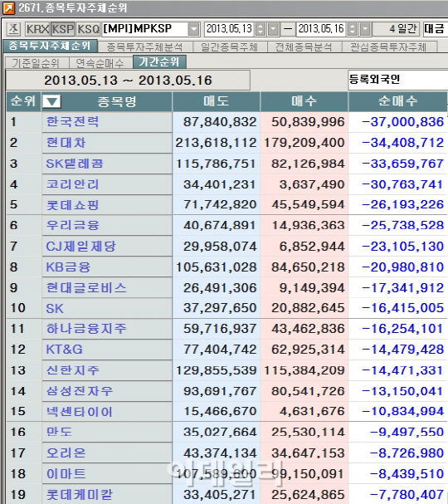The width and height of the screenshot is (448, 504).
Task: Click the sort triangle beside 순위 header
Action: click(x=51, y=102)
